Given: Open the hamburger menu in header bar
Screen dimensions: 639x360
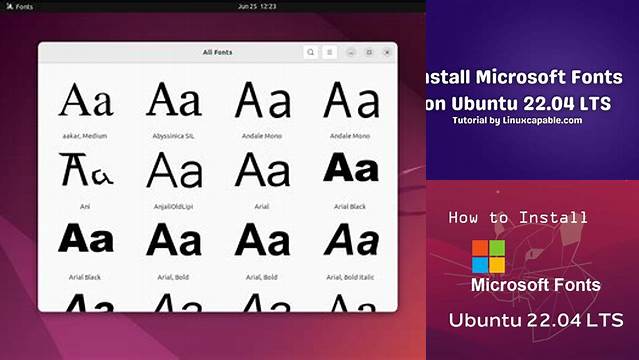Looking at the screenshot, I should pyautogui.click(x=330, y=52).
